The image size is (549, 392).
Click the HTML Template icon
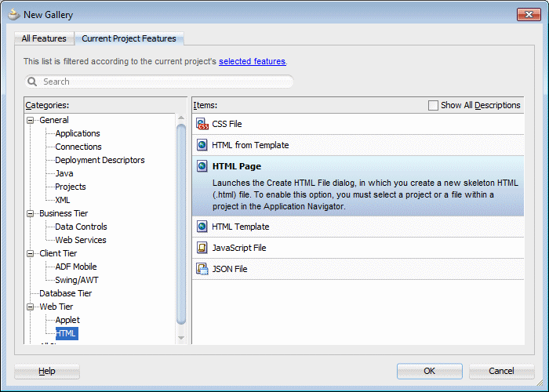tap(202, 227)
